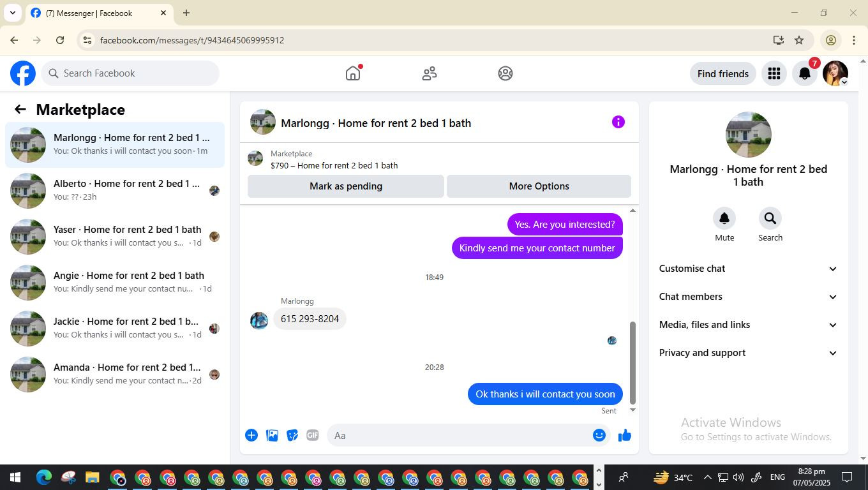Open the Alberto conversation in list
The height and width of the screenshot is (490, 868).
[115, 191]
